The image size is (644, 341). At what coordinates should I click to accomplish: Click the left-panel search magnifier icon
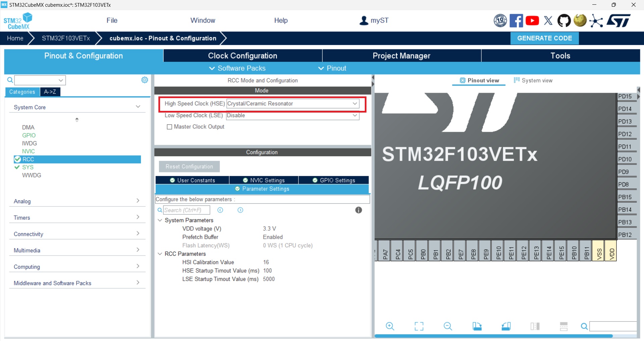tap(10, 80)
